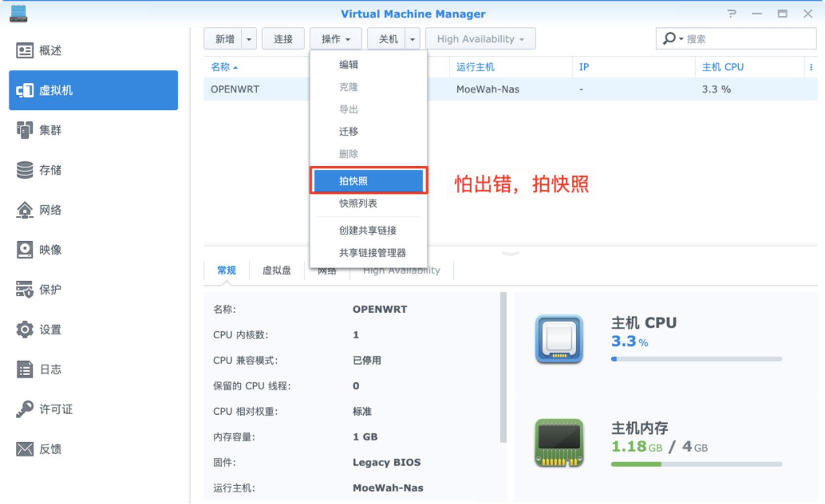Open the 映像 image section icon
The image size is (825, 504).
[x=25, y=250]
